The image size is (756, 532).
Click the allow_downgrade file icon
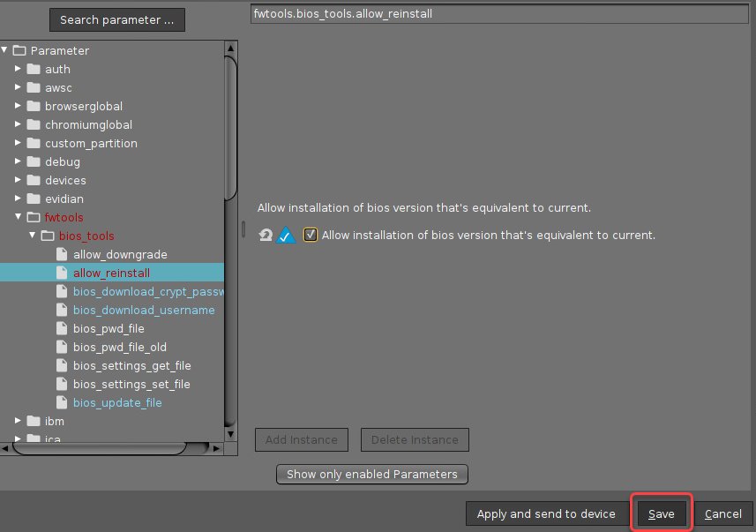[x=62, y=255]
